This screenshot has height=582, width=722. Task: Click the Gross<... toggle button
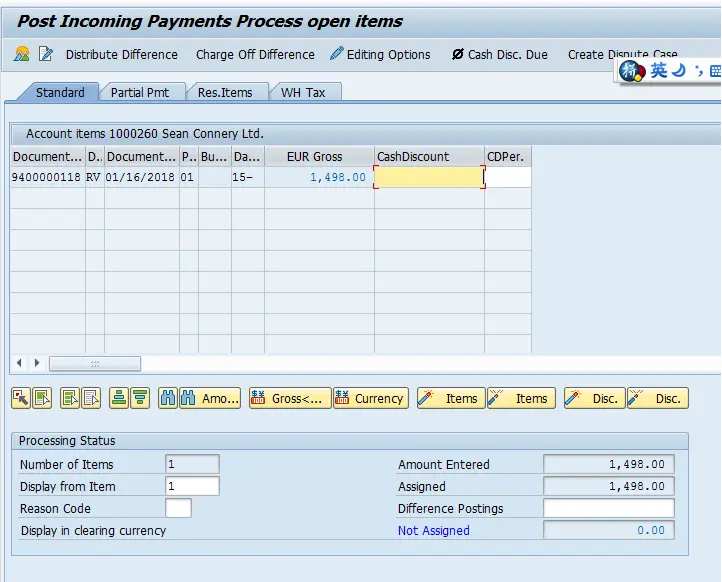point(290,398)
